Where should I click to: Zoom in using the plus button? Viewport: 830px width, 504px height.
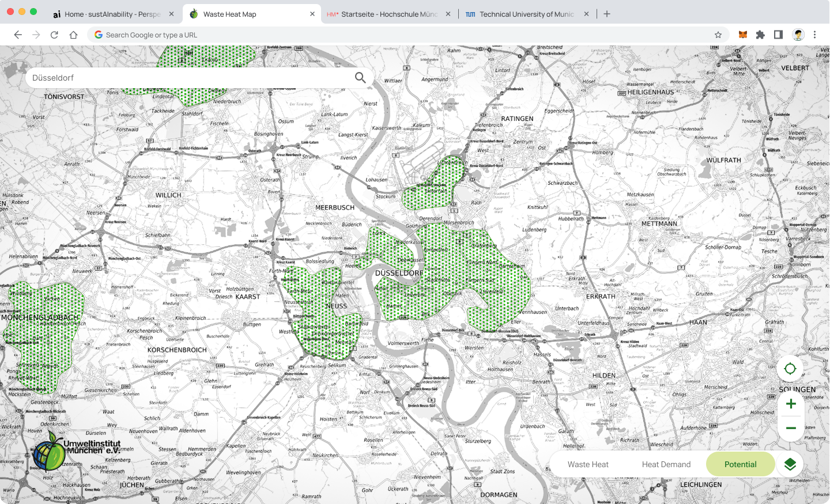point(791,404)
